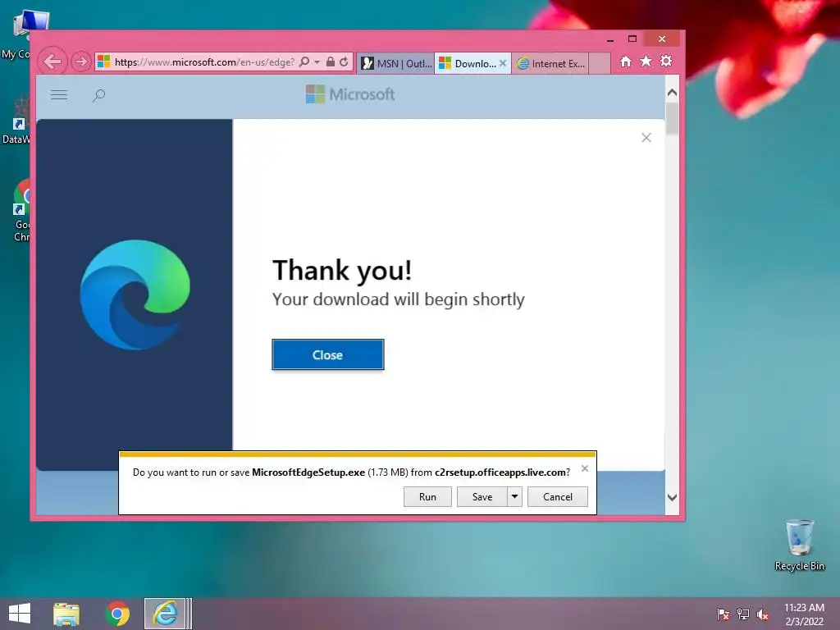Image resolution: width=840 pixels, height=630 pixels.
Task: Click the browser Forward arrow button
Action: coord(81,62)
